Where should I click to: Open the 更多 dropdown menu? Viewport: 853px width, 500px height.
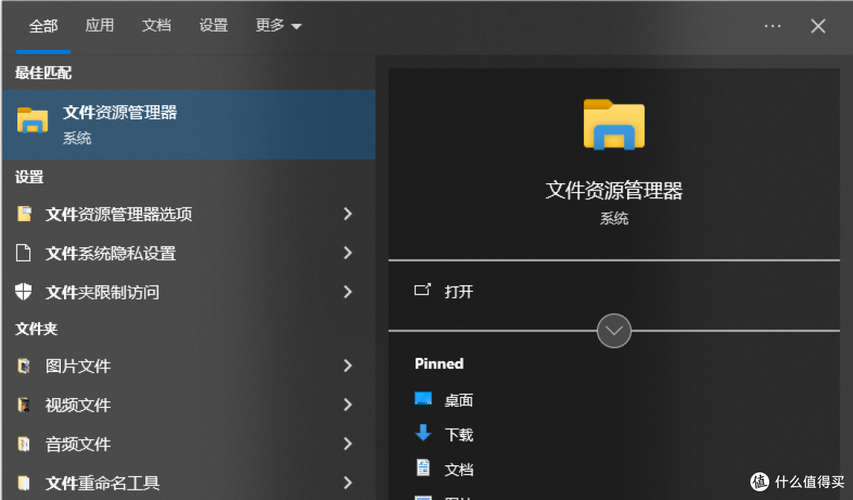[278, 26]
